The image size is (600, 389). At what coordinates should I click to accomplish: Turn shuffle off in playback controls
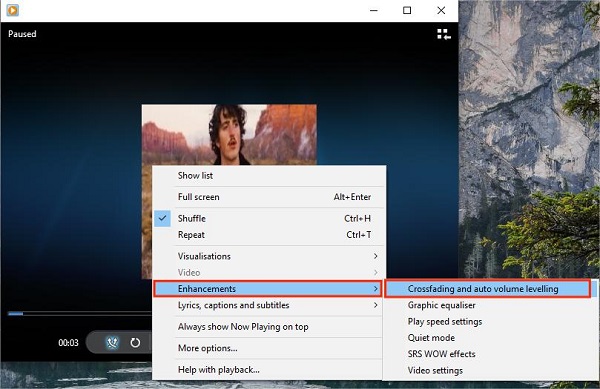pos(112,342)
